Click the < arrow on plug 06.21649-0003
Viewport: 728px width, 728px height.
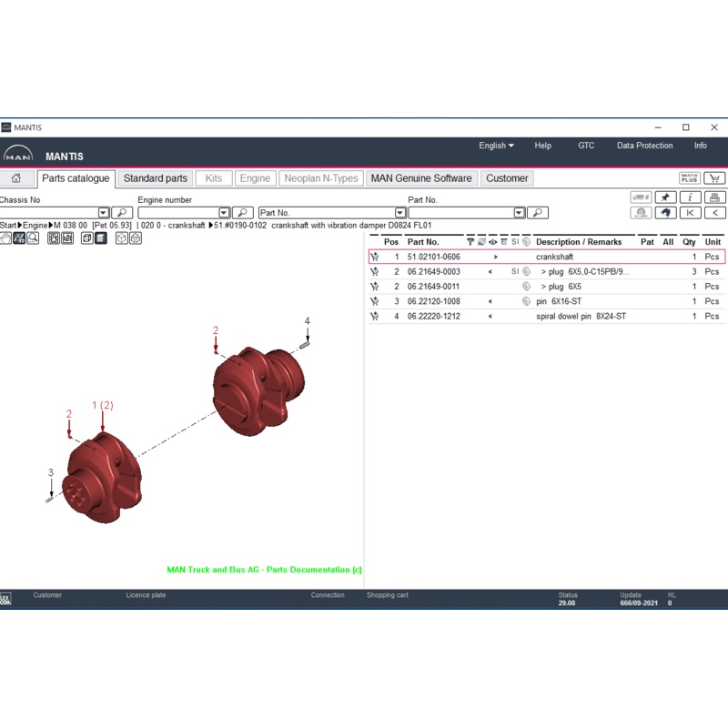490,271
